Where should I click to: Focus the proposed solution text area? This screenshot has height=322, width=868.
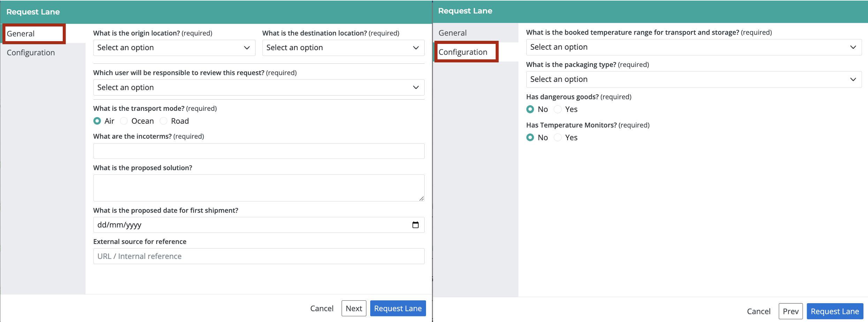(259, 188)
